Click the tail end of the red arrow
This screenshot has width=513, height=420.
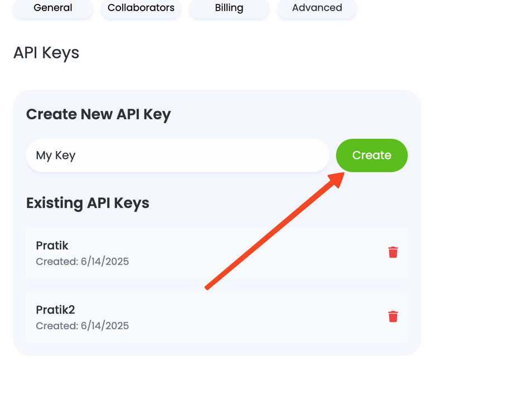pos(208,287)
